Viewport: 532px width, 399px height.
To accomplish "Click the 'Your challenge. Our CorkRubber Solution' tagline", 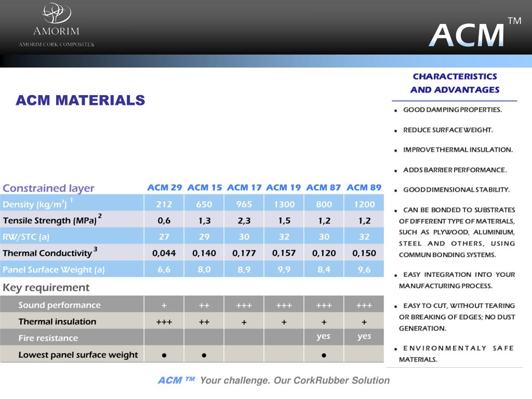I will (x=295, y=380).
